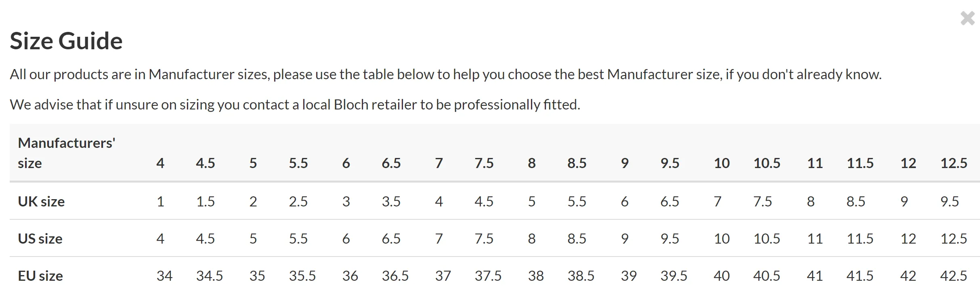Image resolution: width=980 pixels, height=305 pixels.
Task: Select manufacturer size 12.5 column header
Action: (x=954, y=163)
